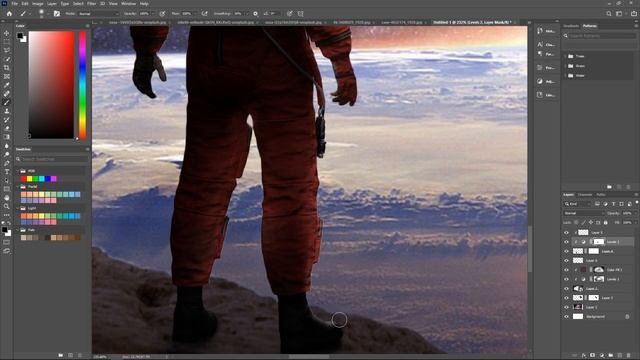The image size is (640, 360).
Task: Toggle visibility of Levels 2 layer
Action: [x=566, y=242]
